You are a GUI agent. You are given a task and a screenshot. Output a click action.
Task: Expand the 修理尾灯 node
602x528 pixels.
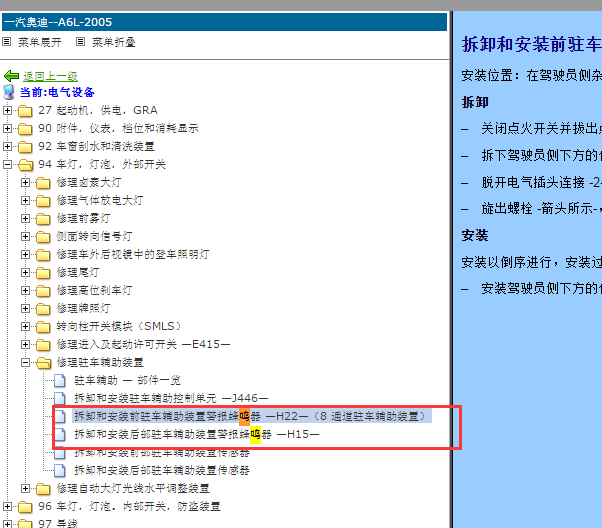pyautogui.click(x=25, y=273)
